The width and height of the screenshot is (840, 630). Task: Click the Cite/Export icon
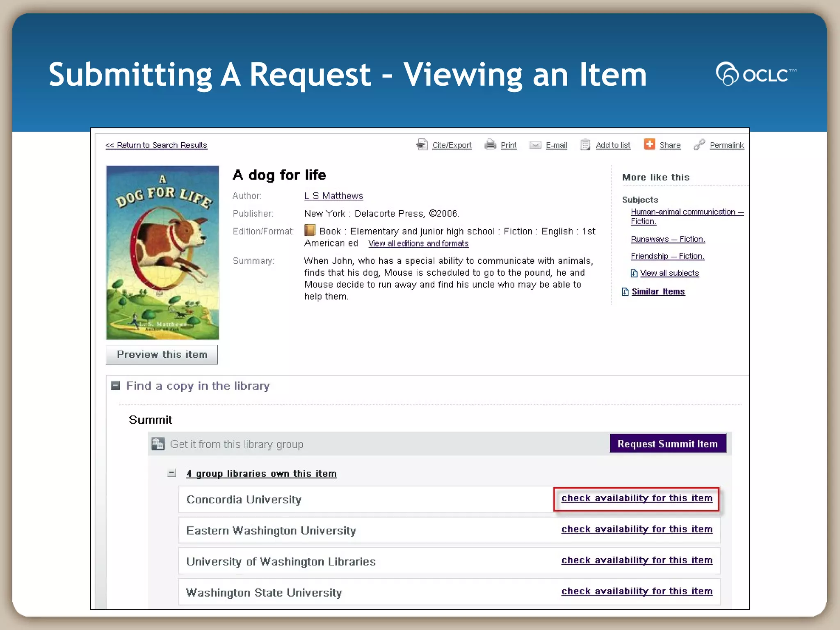point(422,144)
